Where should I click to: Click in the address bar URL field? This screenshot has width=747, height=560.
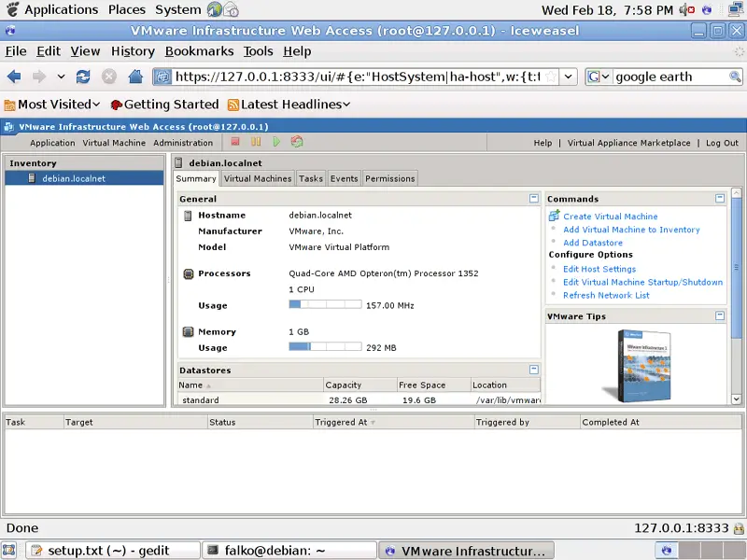(x=358, y=77)
